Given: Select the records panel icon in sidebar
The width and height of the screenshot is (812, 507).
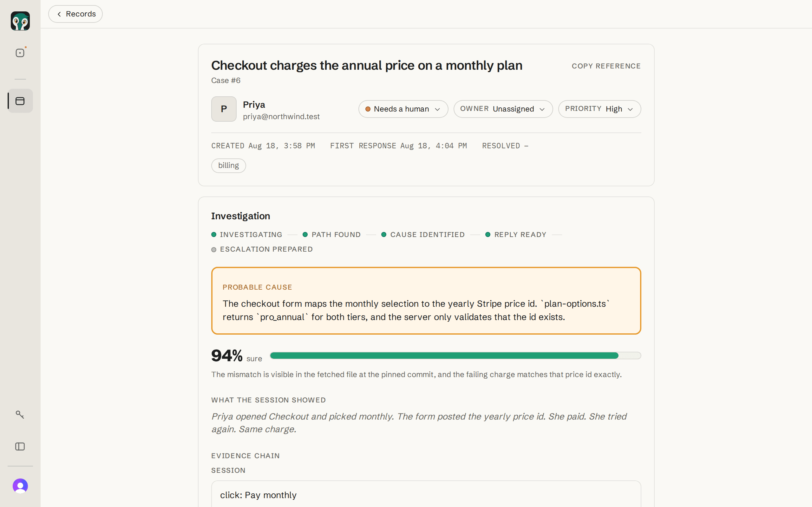Looking at the screenshot, I should coord(20,101).
